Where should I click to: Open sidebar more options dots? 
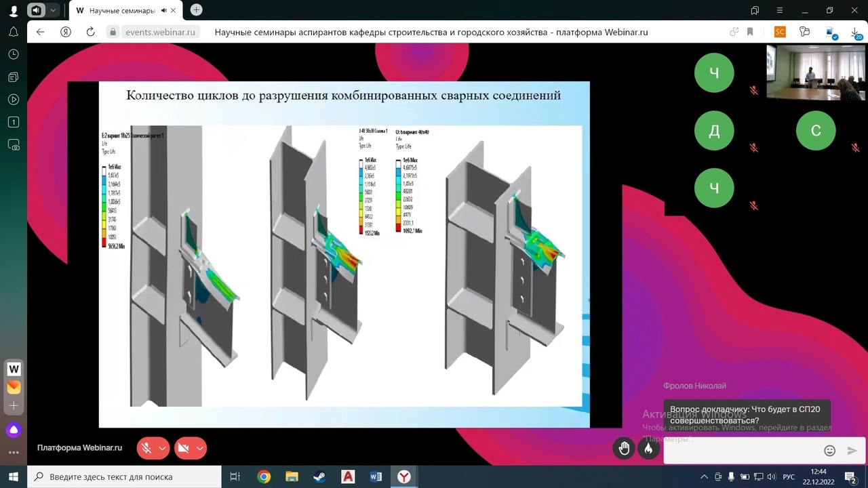[14, 452]
